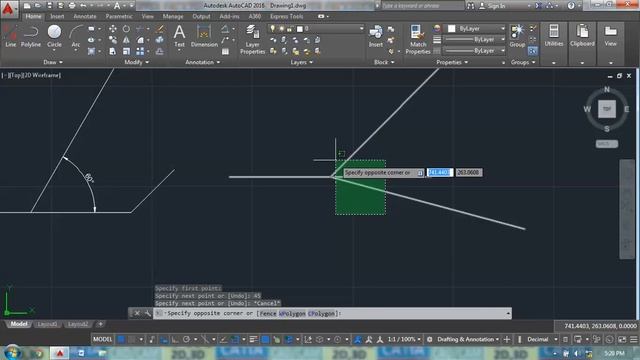Insert a Table from Annotation panel
Viewport: 640px width, 360px height.
(225, 51)
